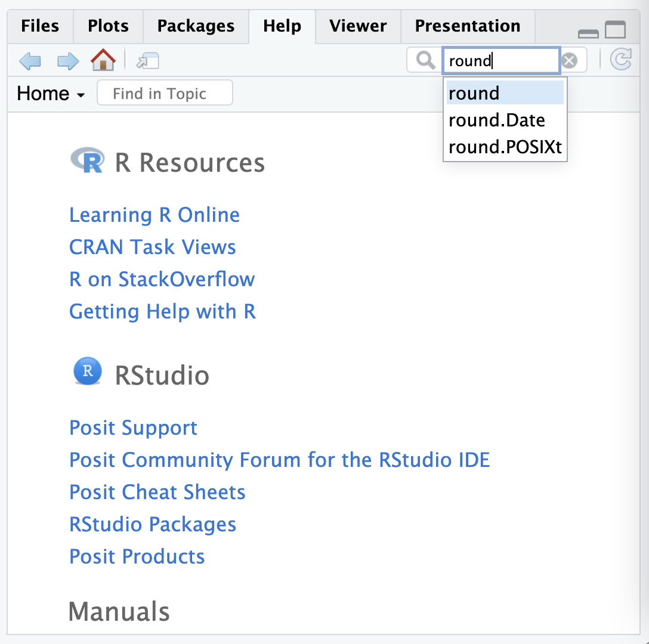Select 'round' from the suggestions
The width and height of the screenshot is (649, 644).
[505, 93]
